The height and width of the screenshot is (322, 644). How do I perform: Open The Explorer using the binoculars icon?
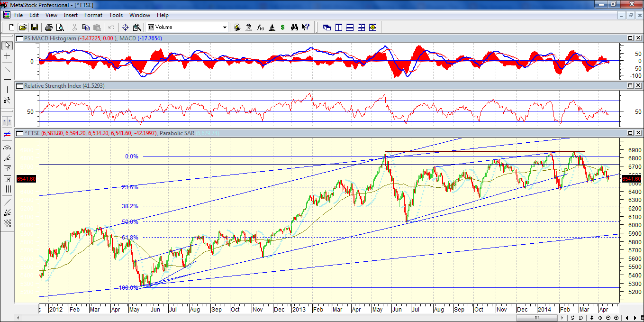point(295,27)
